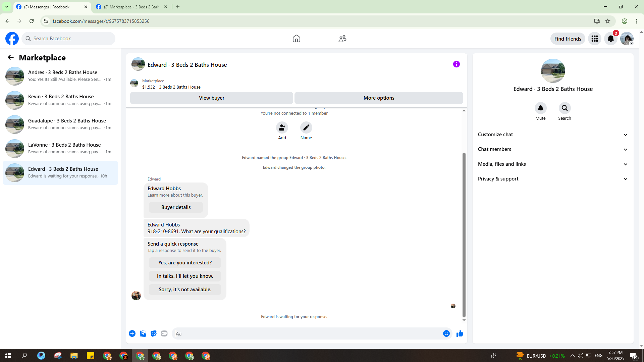Click the chat vertical scrollbar
The height and width of the screenshot is (362, 644).
[x=464, y=234]
